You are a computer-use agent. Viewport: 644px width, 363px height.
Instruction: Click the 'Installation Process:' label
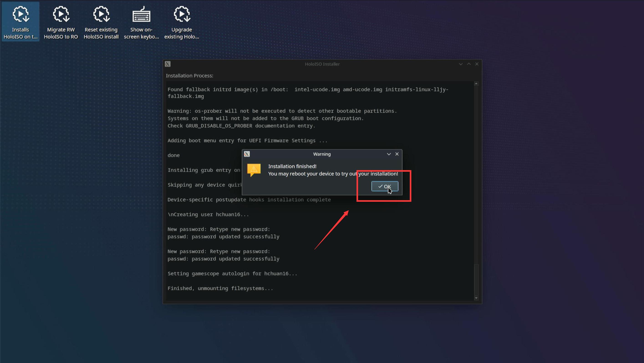pos(189,76)
